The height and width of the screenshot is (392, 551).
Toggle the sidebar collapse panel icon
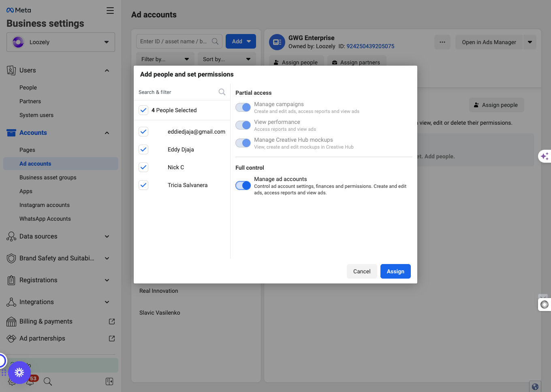point(109,381)
